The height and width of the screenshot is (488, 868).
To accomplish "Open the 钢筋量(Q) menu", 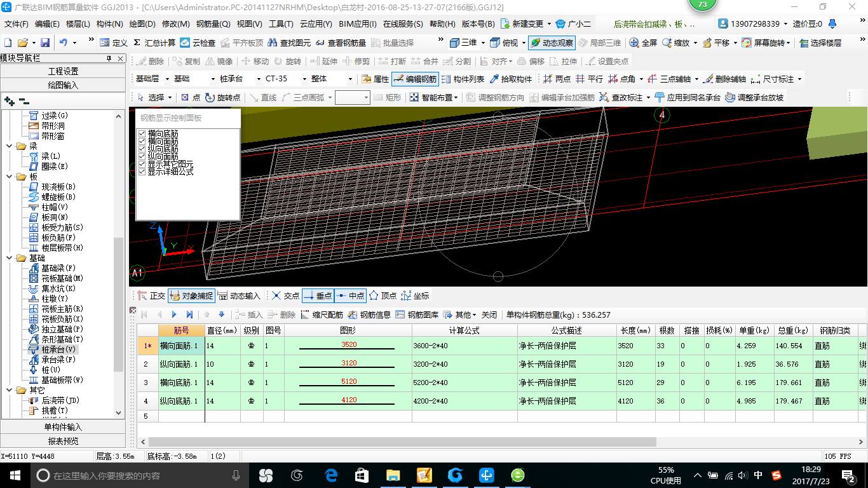I will [x=213, y=24].
